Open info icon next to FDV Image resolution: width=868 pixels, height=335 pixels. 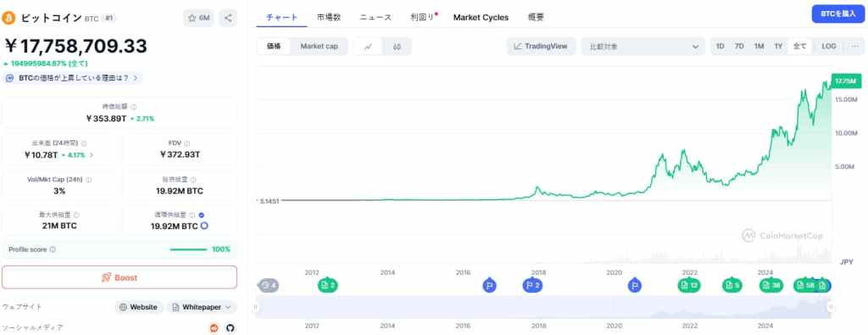(186, 142)
